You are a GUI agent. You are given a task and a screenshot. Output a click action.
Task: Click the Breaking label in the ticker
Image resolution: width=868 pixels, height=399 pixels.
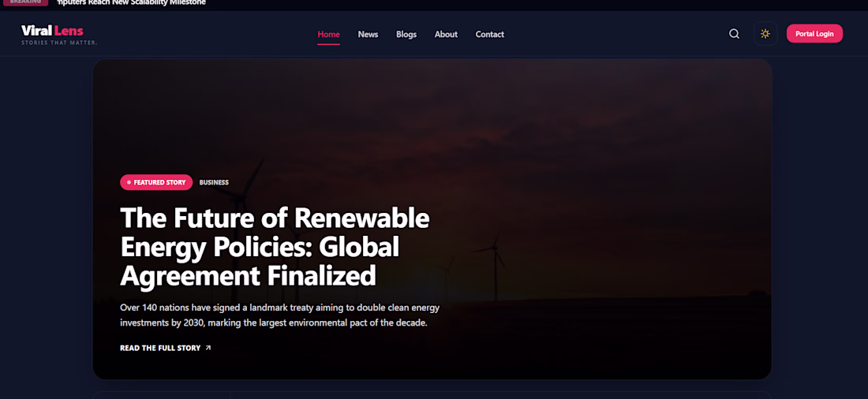(25, 2)
